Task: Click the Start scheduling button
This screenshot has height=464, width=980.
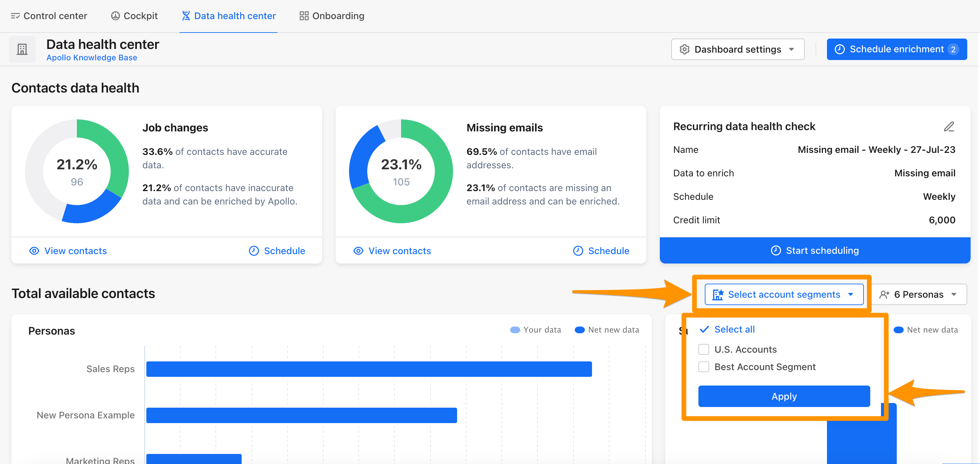Action: [815, 250]
